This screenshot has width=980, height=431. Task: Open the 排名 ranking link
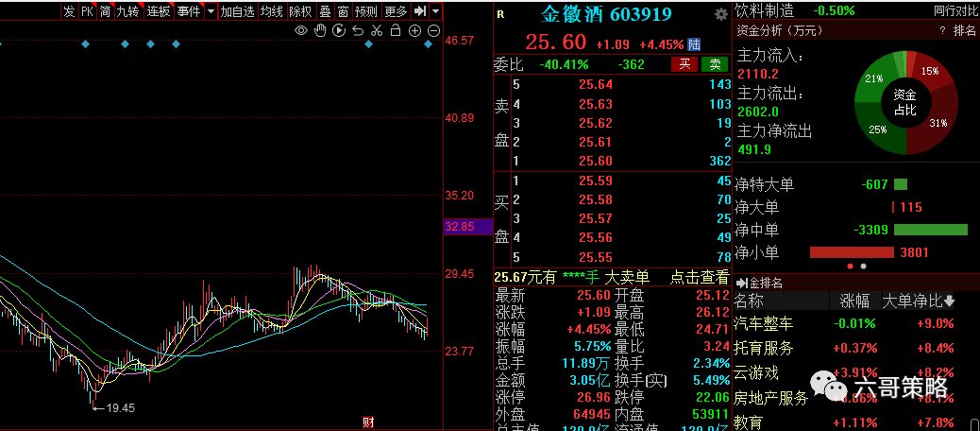pyautogui.click(x=964, y=30)
